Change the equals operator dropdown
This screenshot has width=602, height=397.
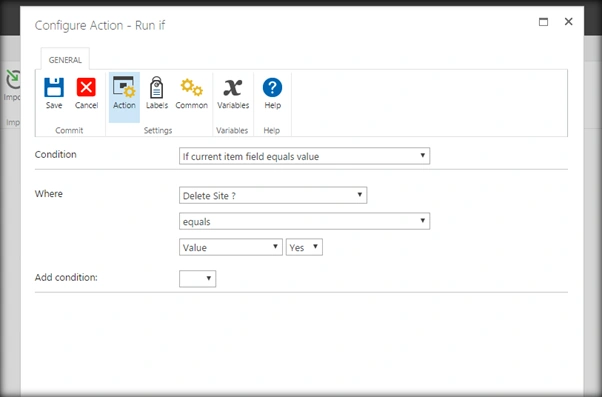[304, 222]
